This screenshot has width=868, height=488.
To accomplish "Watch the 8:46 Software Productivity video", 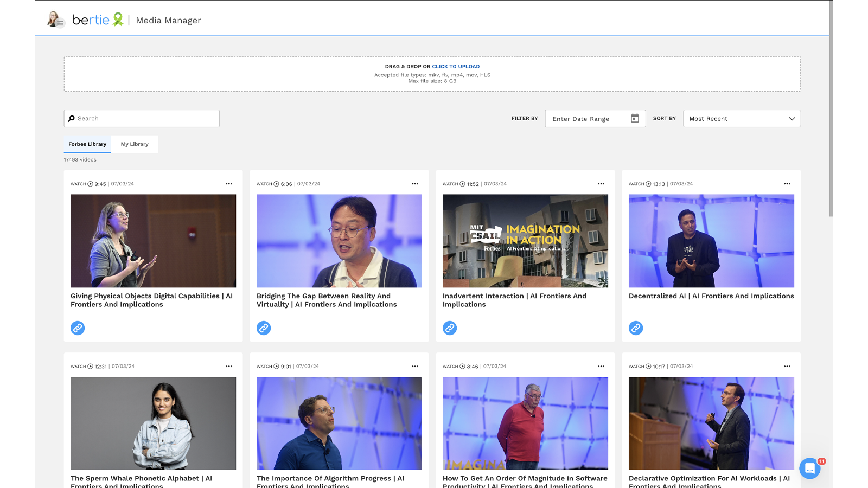I will pyautogui.click(x=460, y=367).
